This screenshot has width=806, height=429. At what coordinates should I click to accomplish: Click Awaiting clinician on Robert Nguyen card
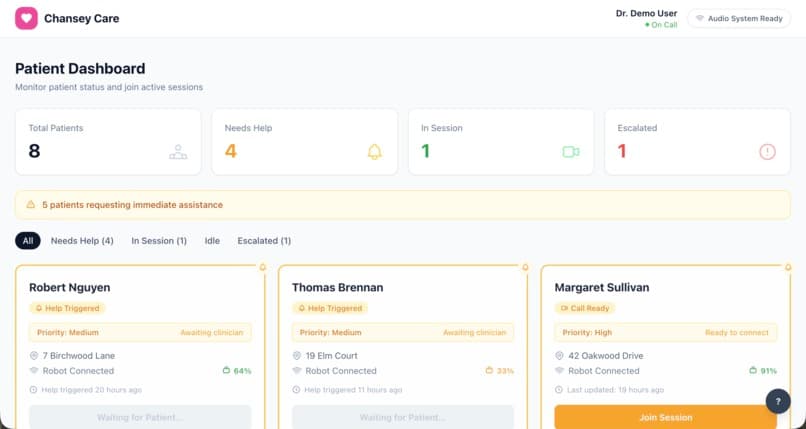(212, 332)
